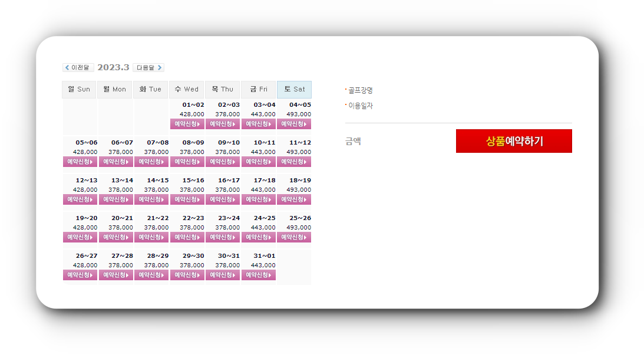Click 예약신청 for dates 27~28

click(116, 275)
